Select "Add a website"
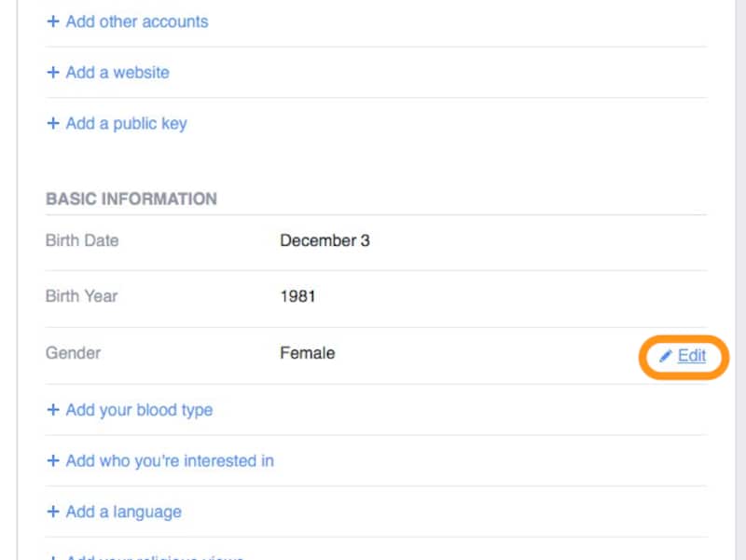The height and width of the screenshot is (560, 746). click(x=117, y=72)
